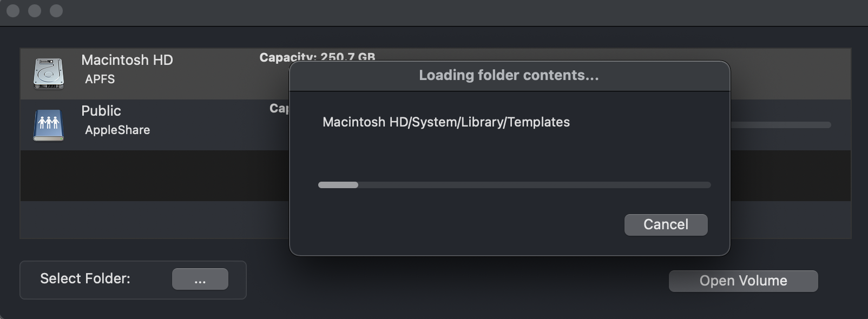Select the Macintosh HD volume name

click(x=127, y=60)
